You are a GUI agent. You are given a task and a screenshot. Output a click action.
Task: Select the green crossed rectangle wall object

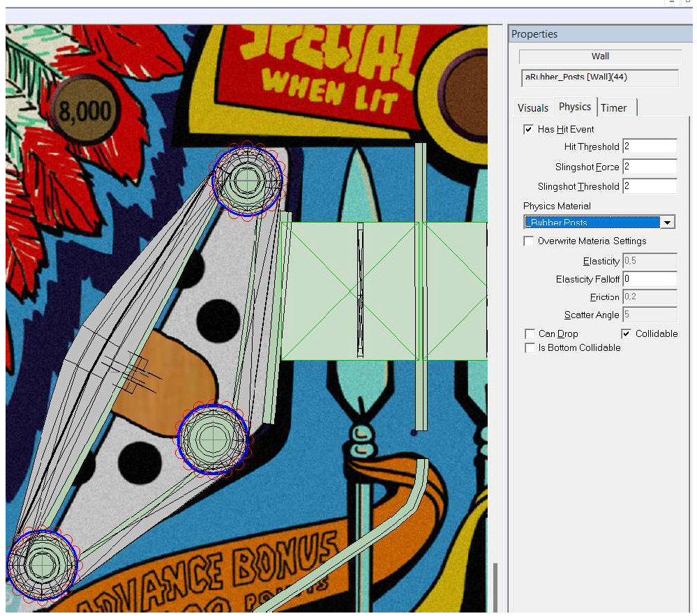[x=350, y=291]
